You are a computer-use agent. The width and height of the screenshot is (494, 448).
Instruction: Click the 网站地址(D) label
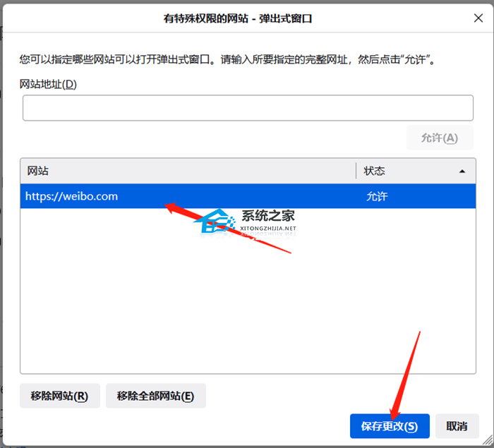[x=48, y=84]
